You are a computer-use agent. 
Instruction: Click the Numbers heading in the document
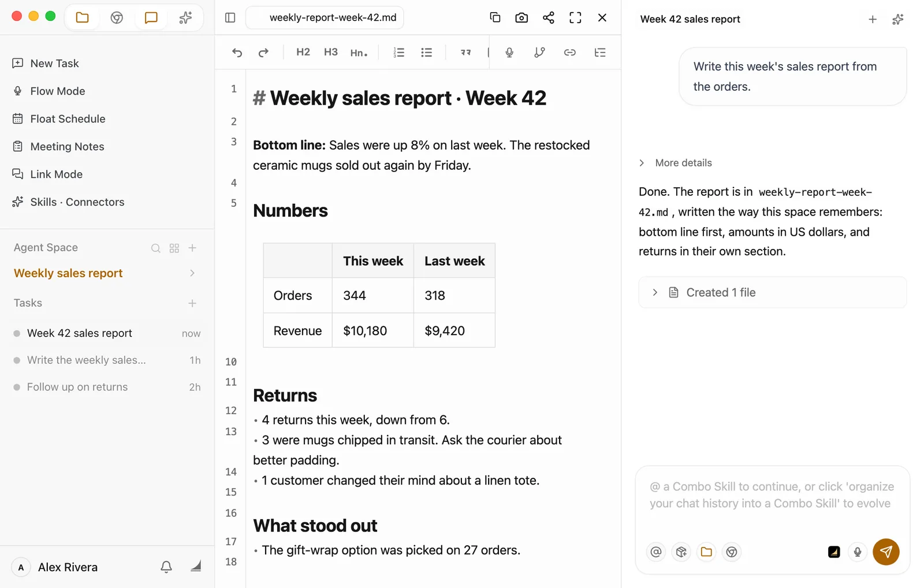click(x=290, y=211)
